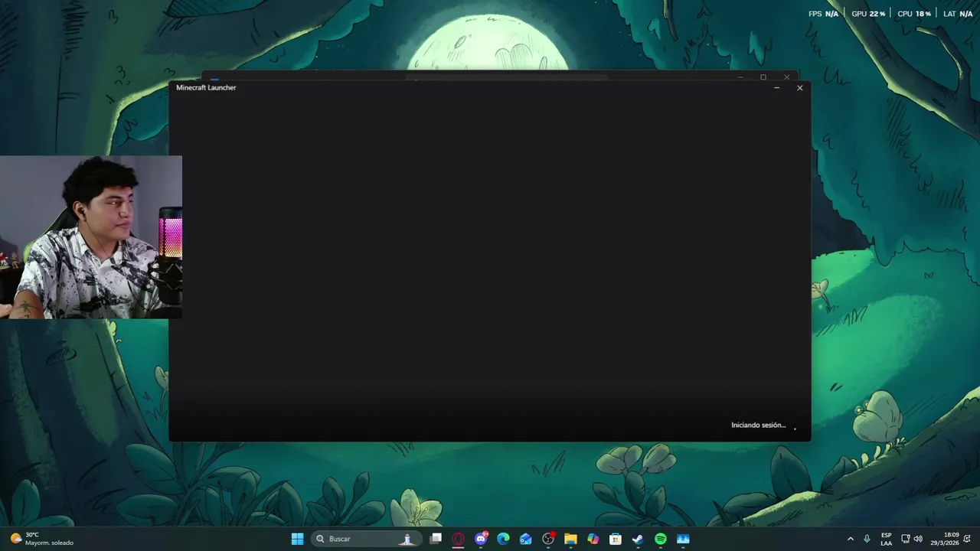Image resolution: width=980 pixels, height=551 pixels.
Task: Open Discord from the taskbar
Action: (481, 539)
